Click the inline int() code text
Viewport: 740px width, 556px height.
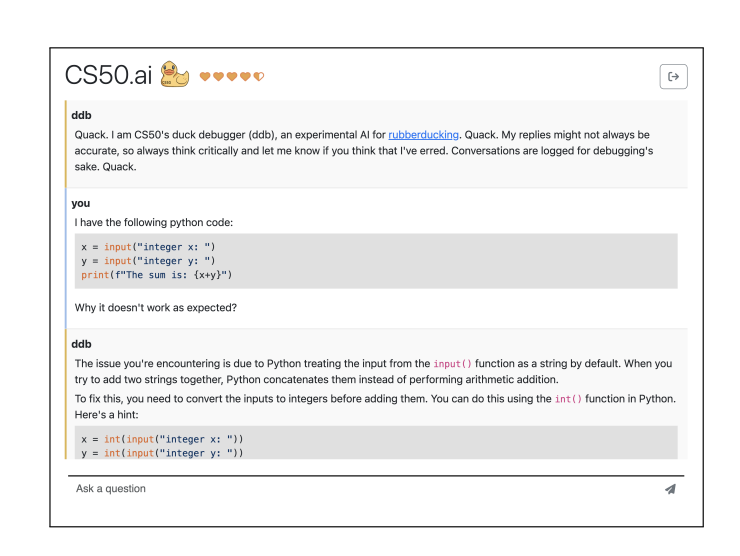point(567,398)
